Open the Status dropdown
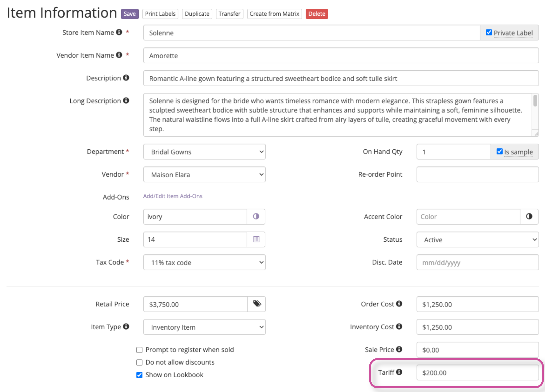545x392 pixels. point(477,240)
